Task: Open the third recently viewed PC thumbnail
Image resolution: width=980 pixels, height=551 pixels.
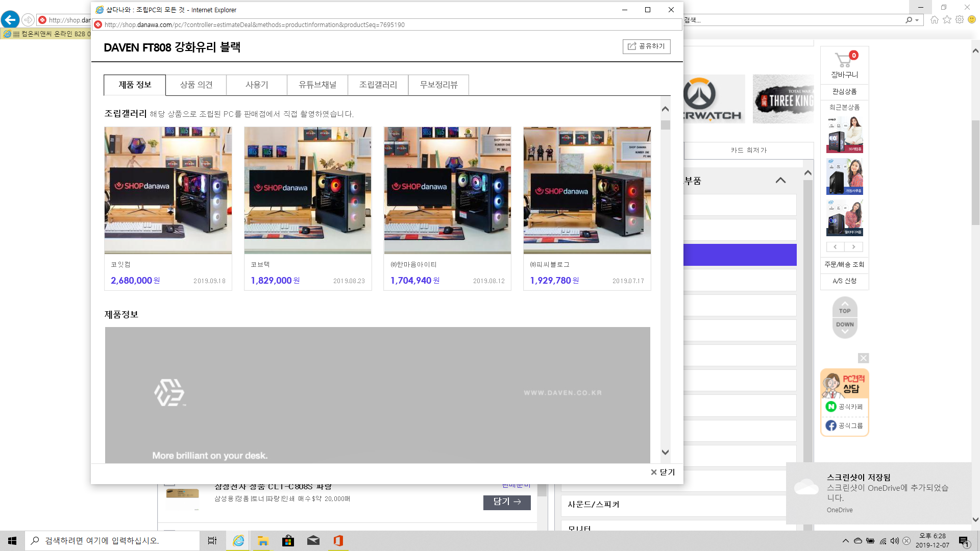Action: tap(845, 218)
